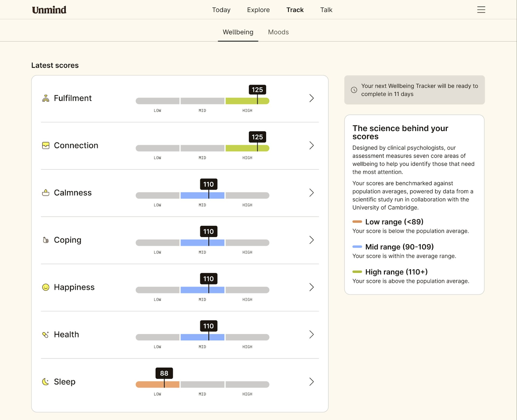This screenshot has width=517, height=420.
Task: Expand the Happiness row chevron
Action: (x=312, y=287)
